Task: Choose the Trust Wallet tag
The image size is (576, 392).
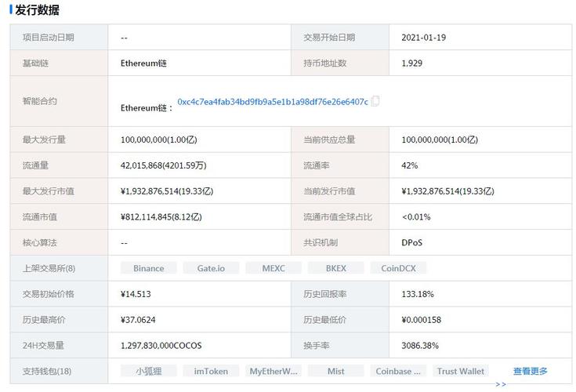Action: click(x=461, y=371)
